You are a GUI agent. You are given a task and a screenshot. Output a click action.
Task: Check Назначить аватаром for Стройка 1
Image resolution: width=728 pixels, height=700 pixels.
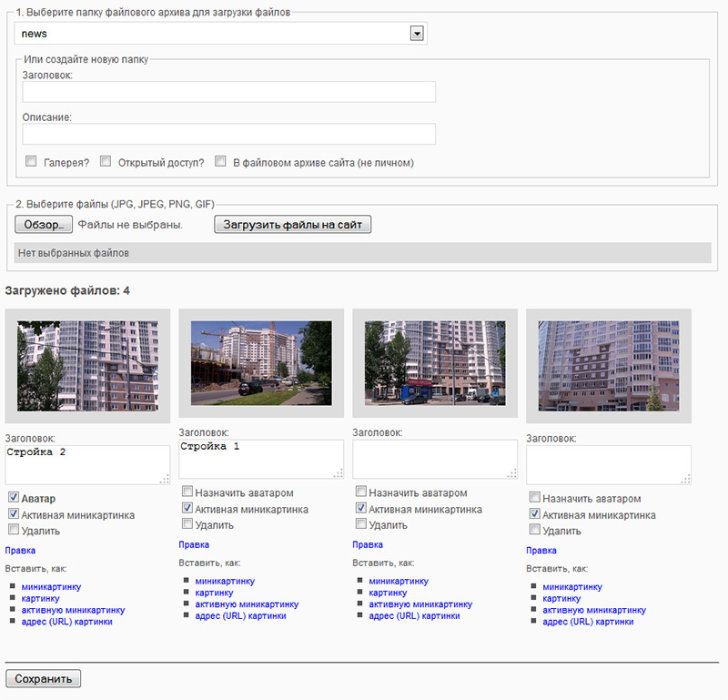(x=187, y=492)
